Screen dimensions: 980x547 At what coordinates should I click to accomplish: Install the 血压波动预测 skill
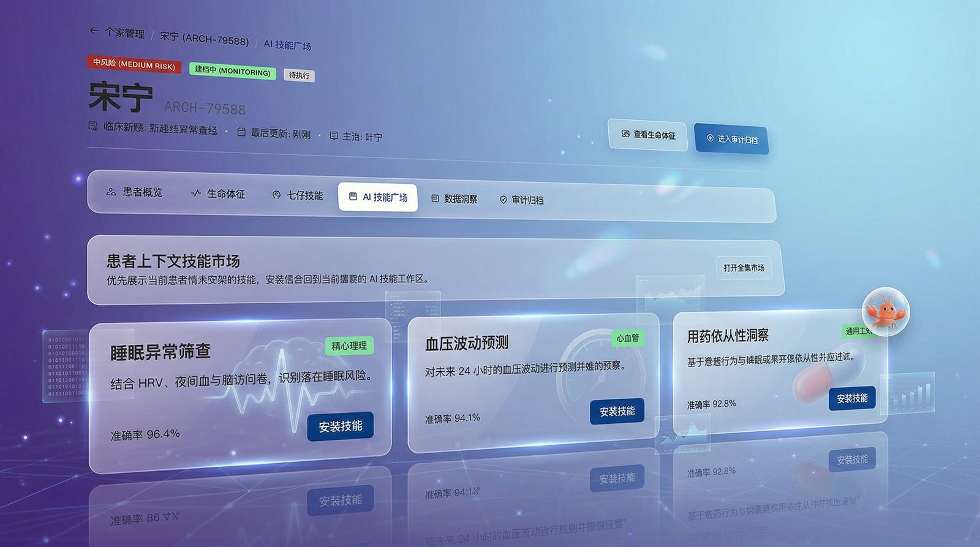[x=617, y=412]
